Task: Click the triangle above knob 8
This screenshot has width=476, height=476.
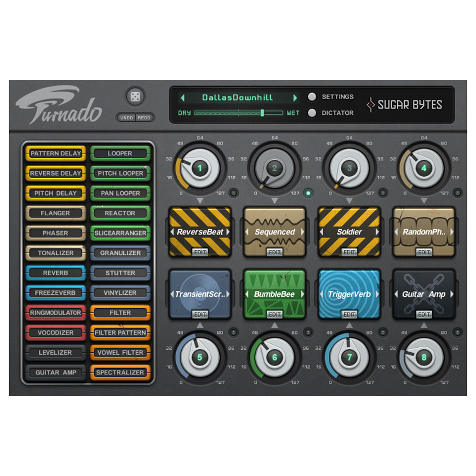Action: 424,326
